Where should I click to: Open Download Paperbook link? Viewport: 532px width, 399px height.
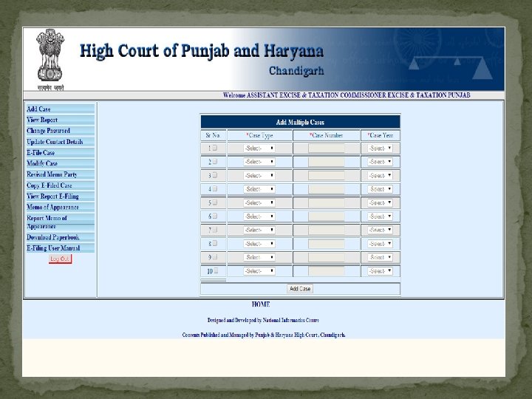(60, 237)
